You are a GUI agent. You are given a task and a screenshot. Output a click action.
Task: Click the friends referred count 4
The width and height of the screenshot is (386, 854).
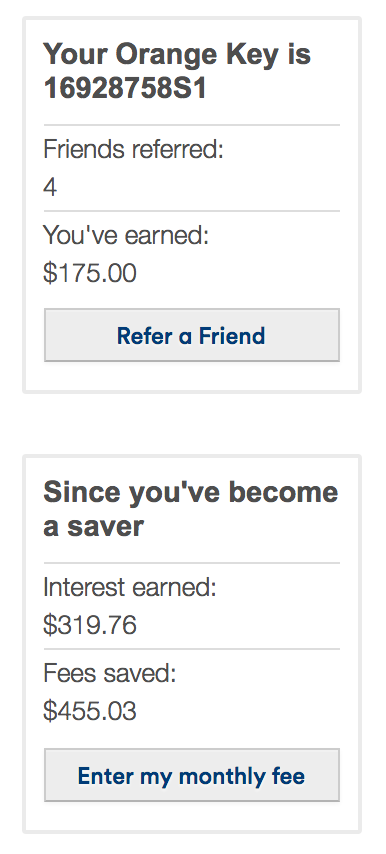[50, 187]
